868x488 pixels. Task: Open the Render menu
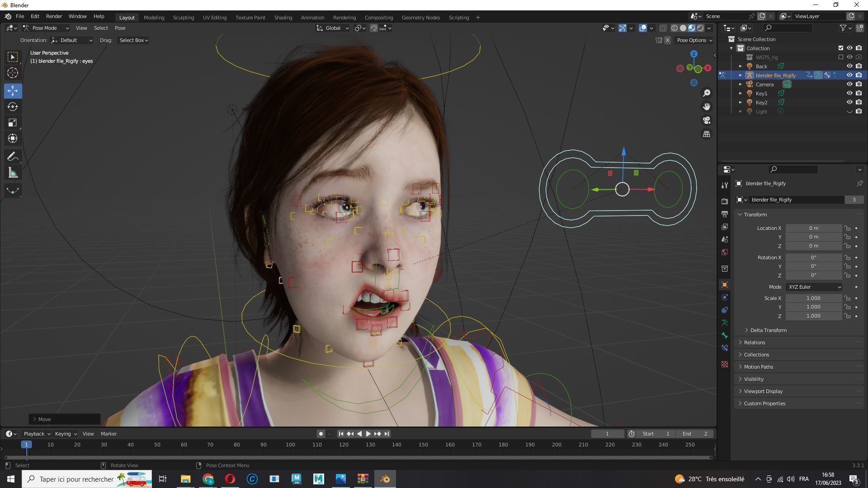pyautogui.click(x=54, y=16)
